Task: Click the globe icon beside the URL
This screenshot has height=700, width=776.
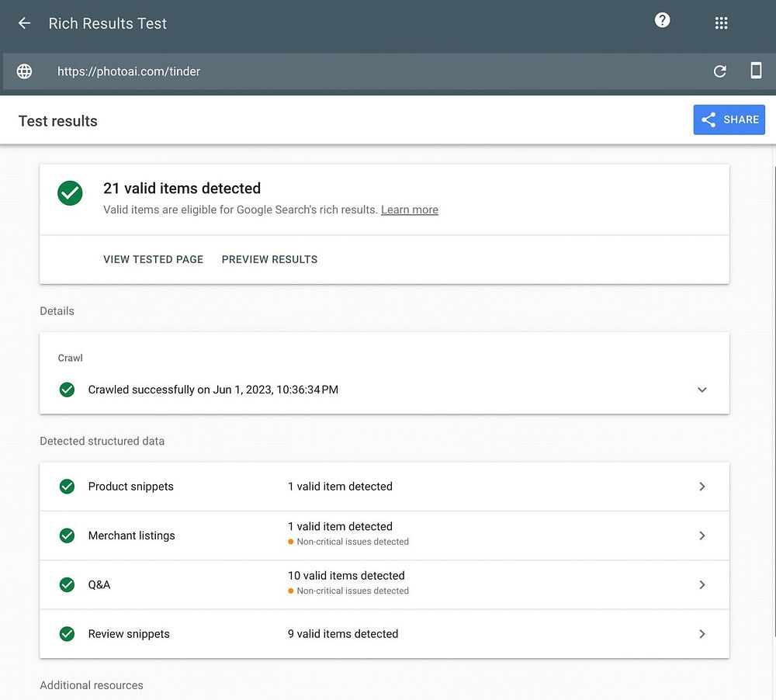Action: point(25,71)
